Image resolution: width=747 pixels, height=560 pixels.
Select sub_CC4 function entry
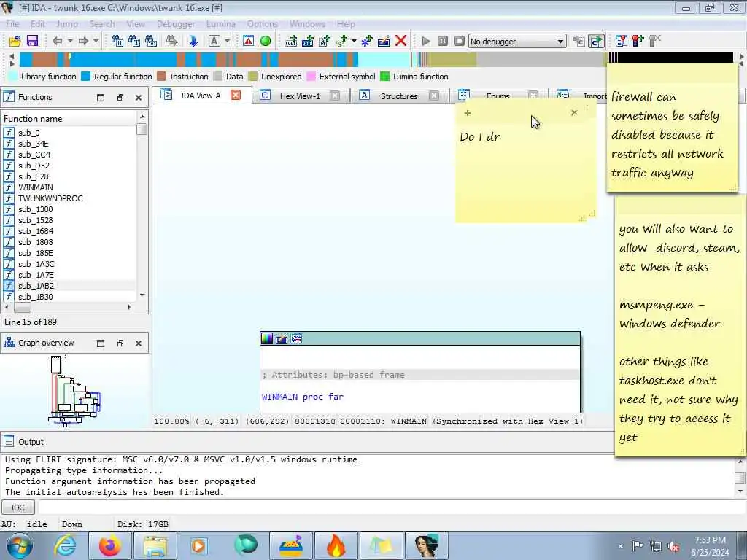pos(34,155)
